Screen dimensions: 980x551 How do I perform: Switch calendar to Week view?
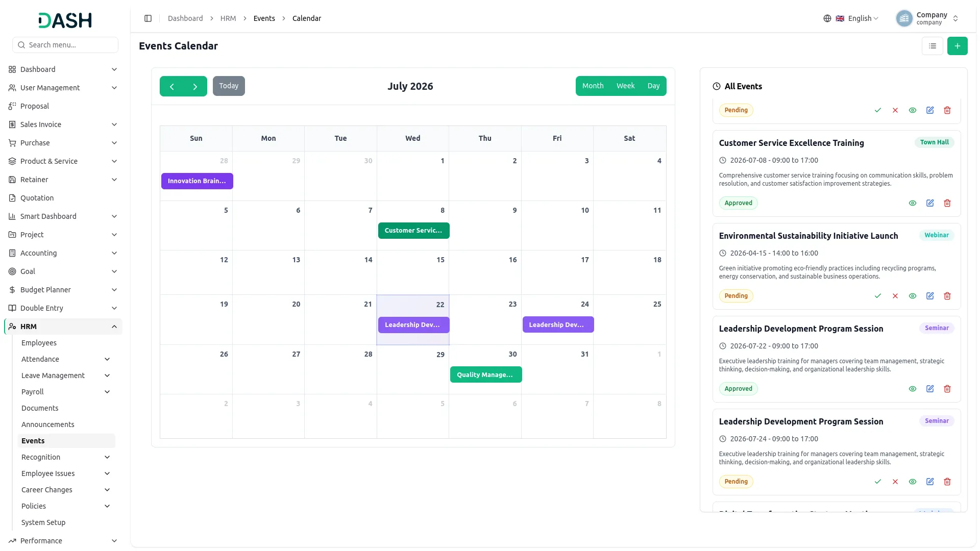(x=625, y=86)
